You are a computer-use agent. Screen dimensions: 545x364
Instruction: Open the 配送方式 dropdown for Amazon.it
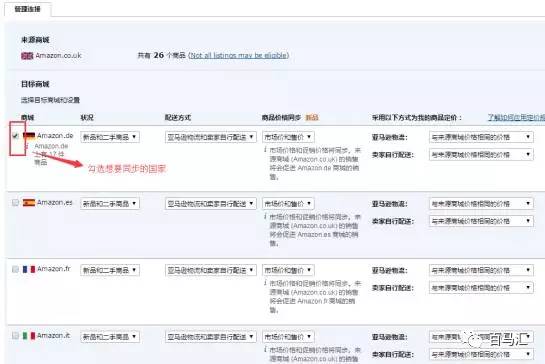coord(211,337)
